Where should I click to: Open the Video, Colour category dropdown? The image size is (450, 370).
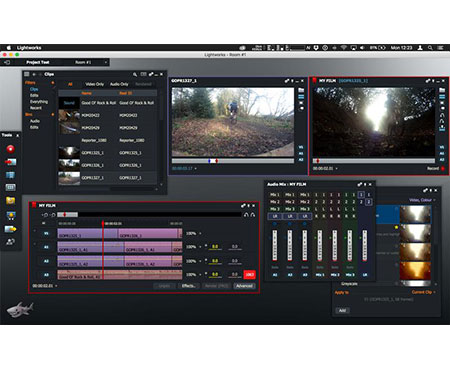pyautogui.click(x=422, y=200)
